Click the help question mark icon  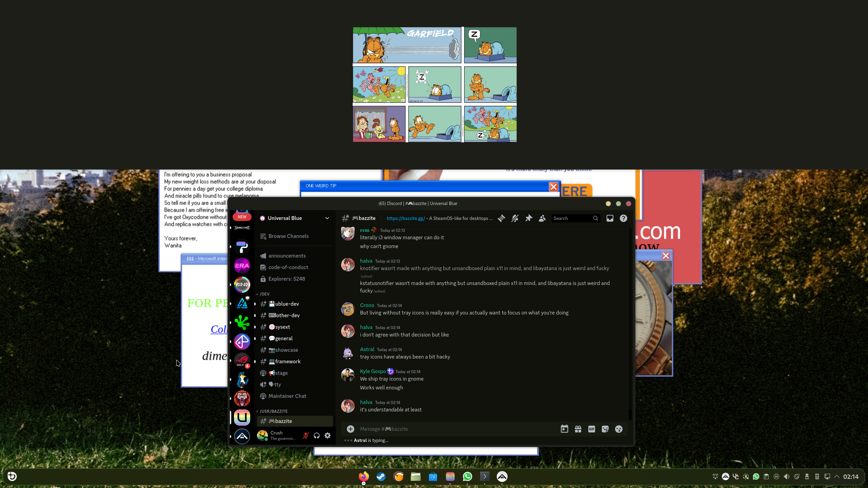point(623,218)
